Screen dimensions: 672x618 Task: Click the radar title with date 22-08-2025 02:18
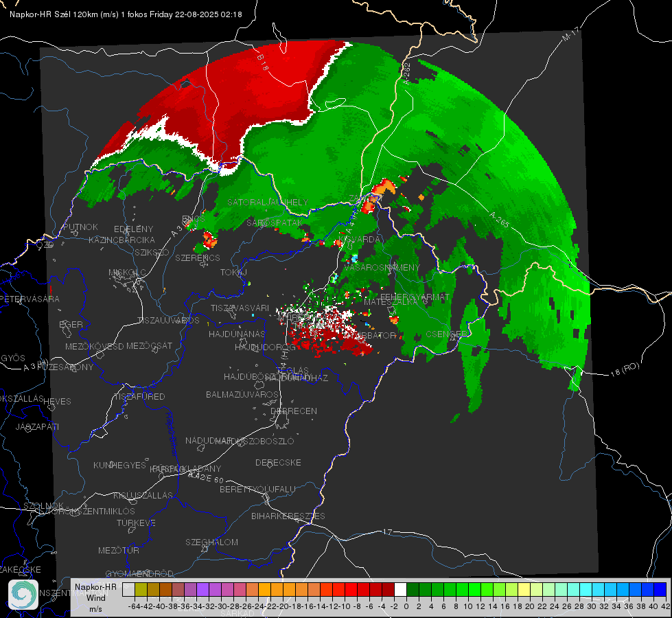126,14
